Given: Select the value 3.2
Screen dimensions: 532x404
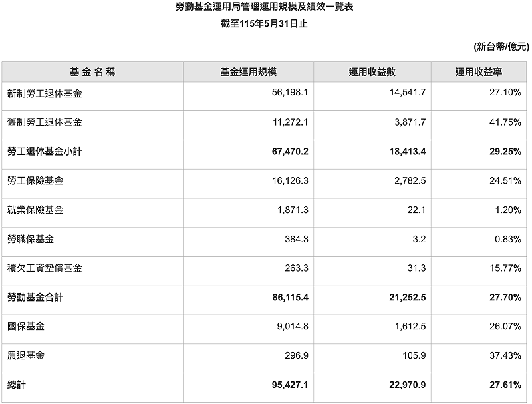Looking at the screenshot, I should [x=419, y=239].
